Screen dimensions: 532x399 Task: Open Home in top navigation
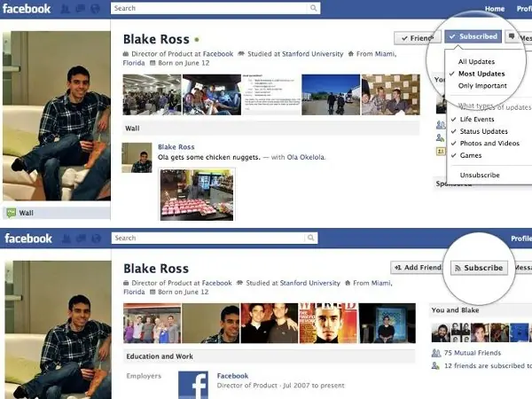[x=495, y=9]
